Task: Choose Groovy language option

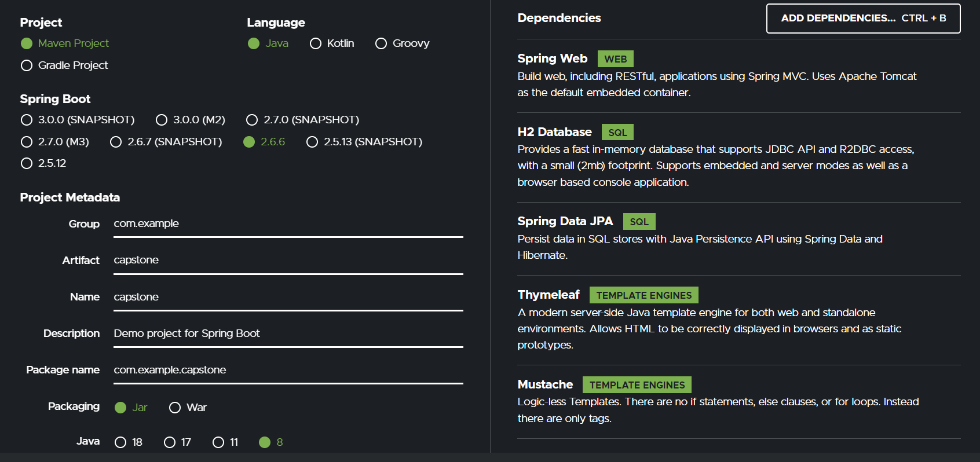Action: coord(402,43)
